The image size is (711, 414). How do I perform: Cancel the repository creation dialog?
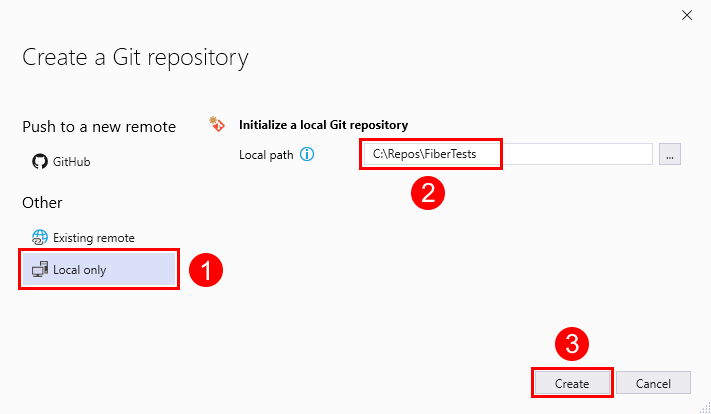(x=653, y=382)
